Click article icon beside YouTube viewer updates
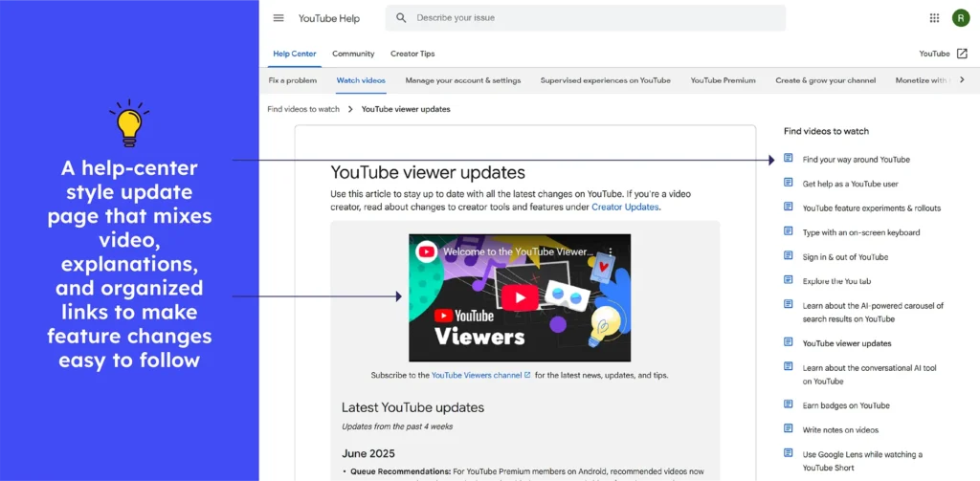980x481 pixels. [789, 342]
